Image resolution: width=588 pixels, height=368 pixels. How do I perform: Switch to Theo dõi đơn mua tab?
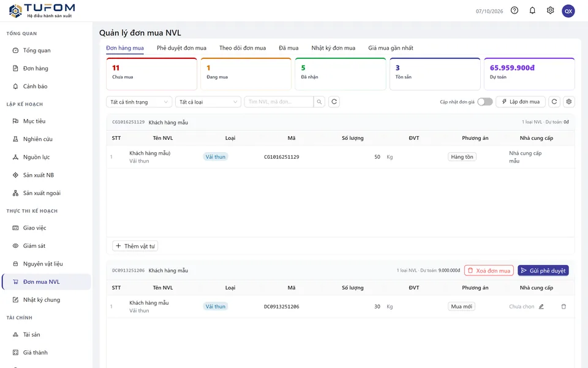pos(243,48)
